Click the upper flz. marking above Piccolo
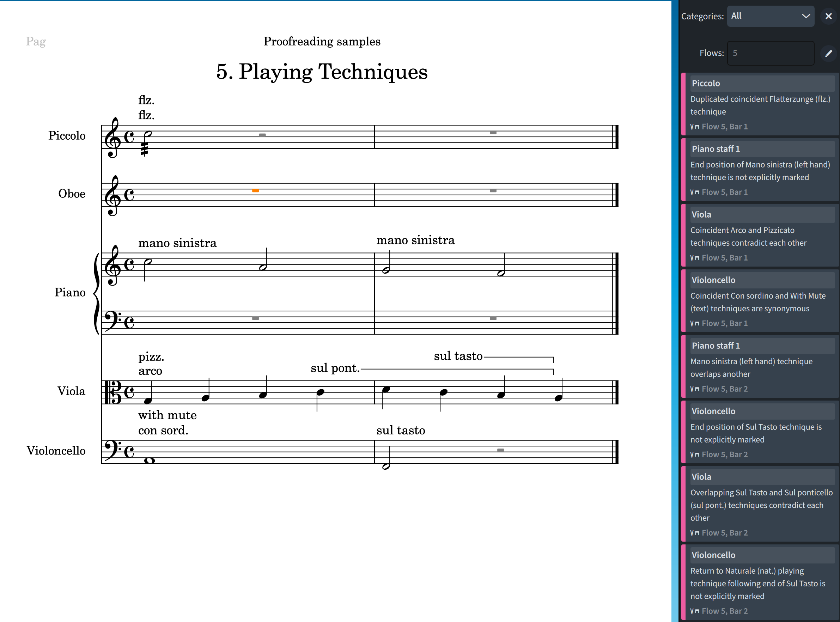 146,100
